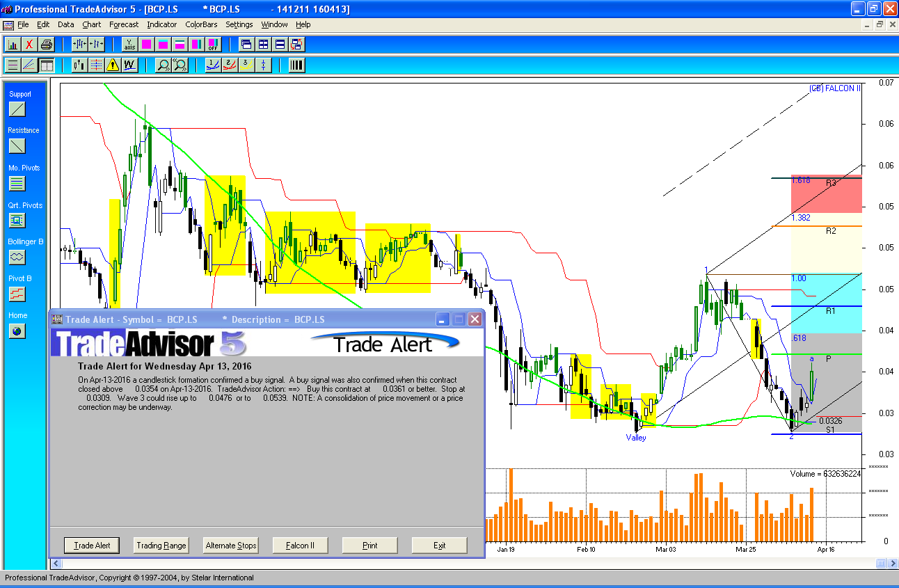
Task: Click the data table grid toolbar icon
Action: tap(46, 65)
